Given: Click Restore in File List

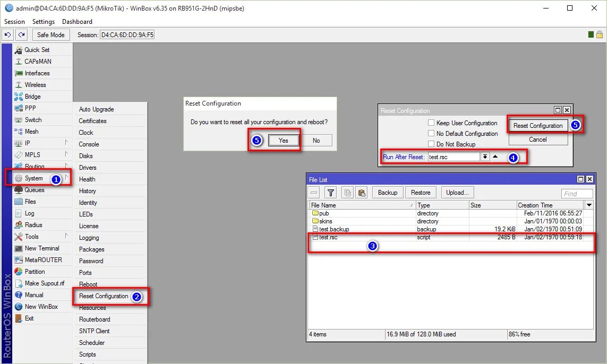Looking at the screenshot, I should [x=421, y=193].
